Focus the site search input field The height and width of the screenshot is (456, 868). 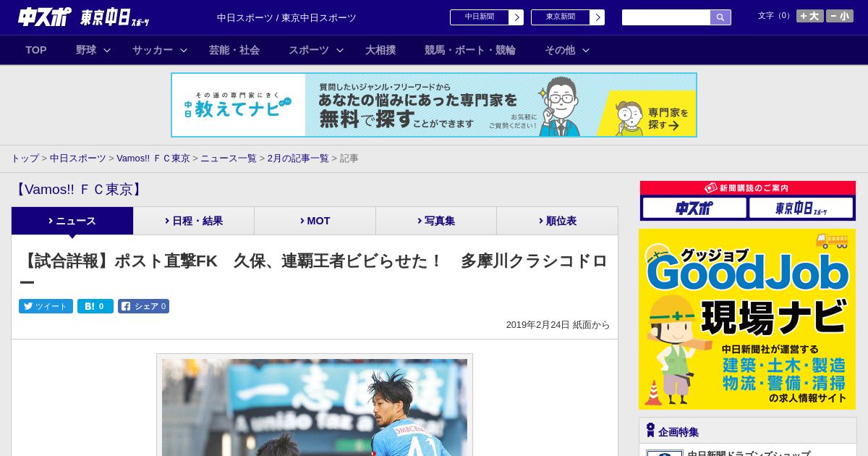coord(666,17)
